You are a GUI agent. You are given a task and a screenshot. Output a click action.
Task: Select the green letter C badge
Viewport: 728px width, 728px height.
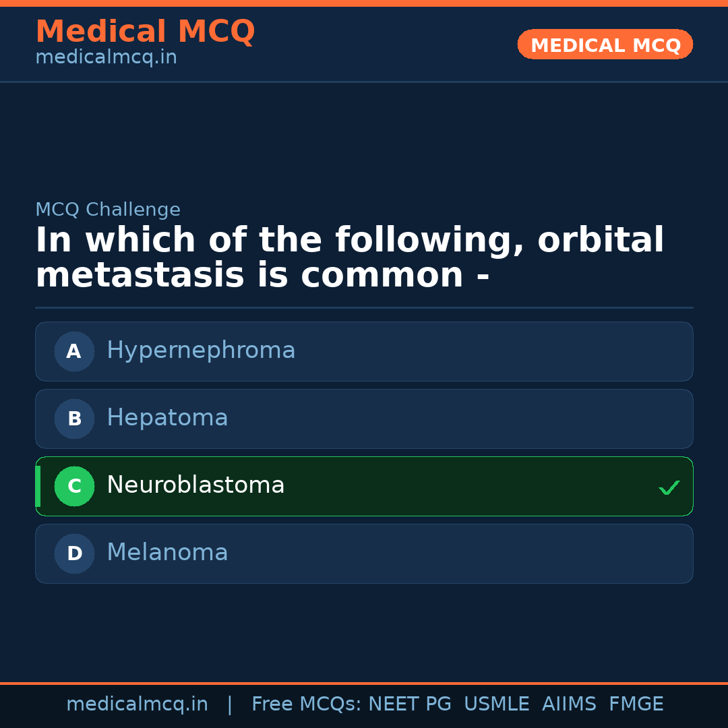(x=74, y=486)
